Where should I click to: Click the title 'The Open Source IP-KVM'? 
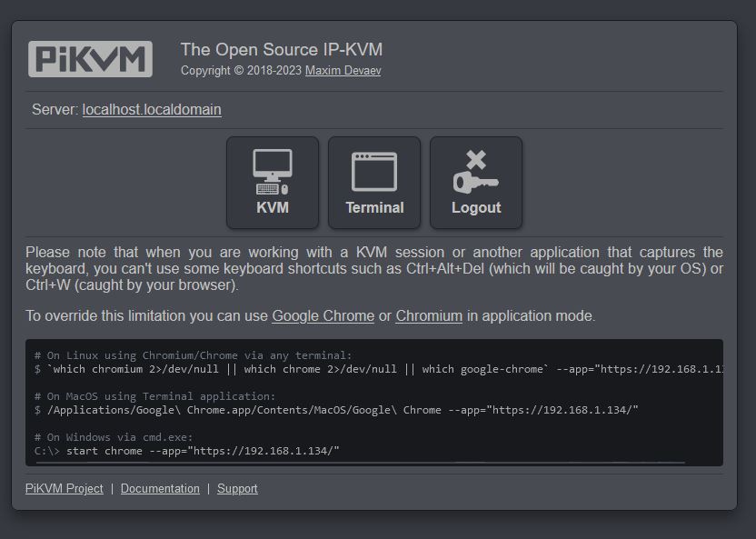(282, 50)
